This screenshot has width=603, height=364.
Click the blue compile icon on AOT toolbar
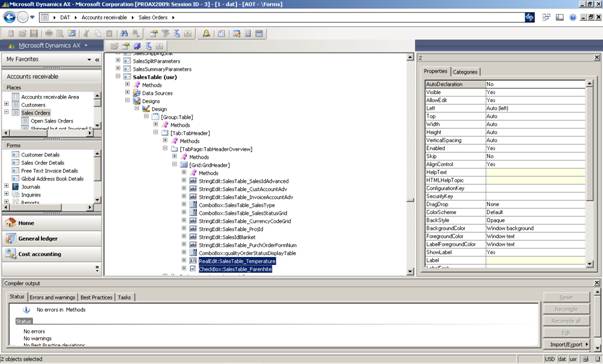(x=137, y=46)
